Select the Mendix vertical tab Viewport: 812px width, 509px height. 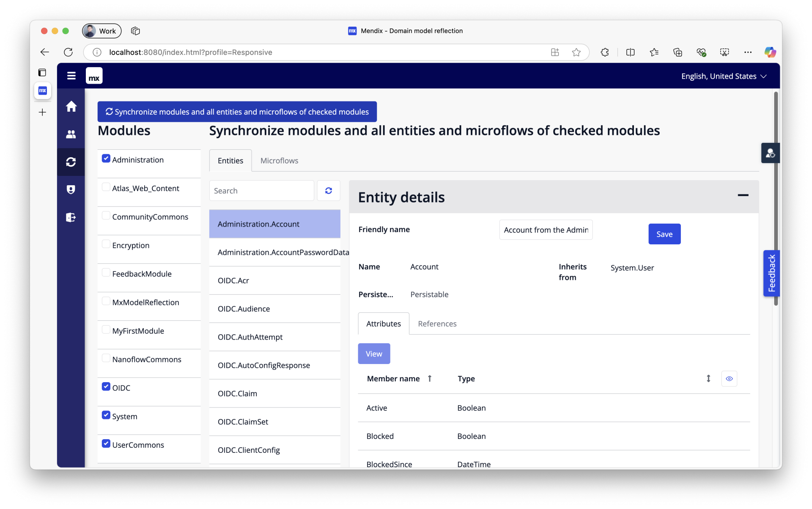[42, 90]
